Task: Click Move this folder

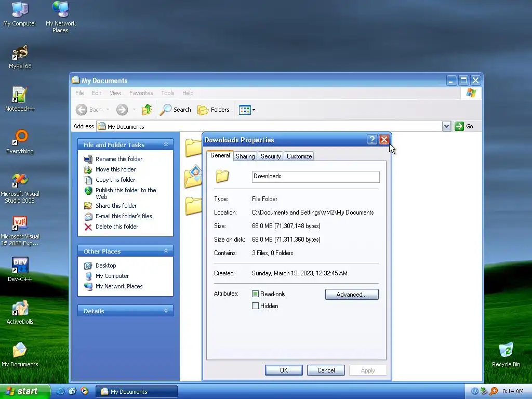Action: (x=115, y=169)
